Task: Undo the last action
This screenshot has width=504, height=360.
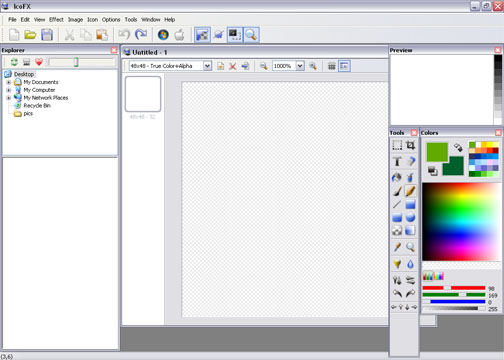Action: [124, 35]
